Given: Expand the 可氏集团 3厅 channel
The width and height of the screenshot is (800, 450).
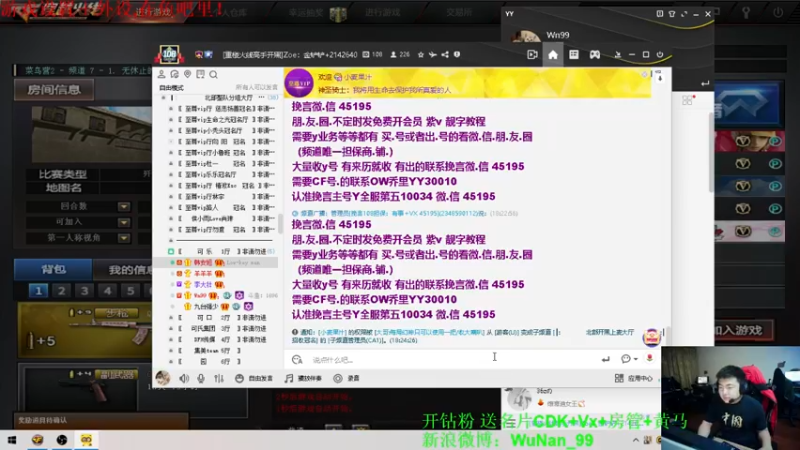Looking at the screenshot, I should (x=170, y=329).
